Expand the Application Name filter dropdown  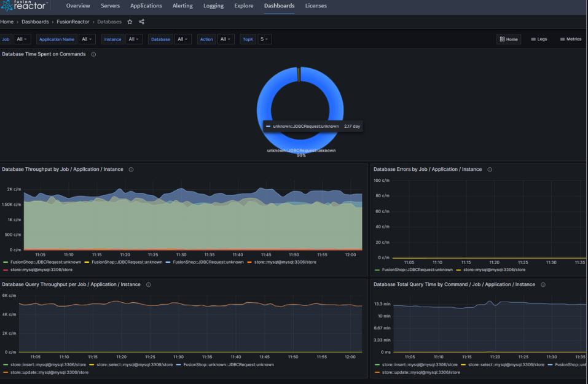pos(87,39)
